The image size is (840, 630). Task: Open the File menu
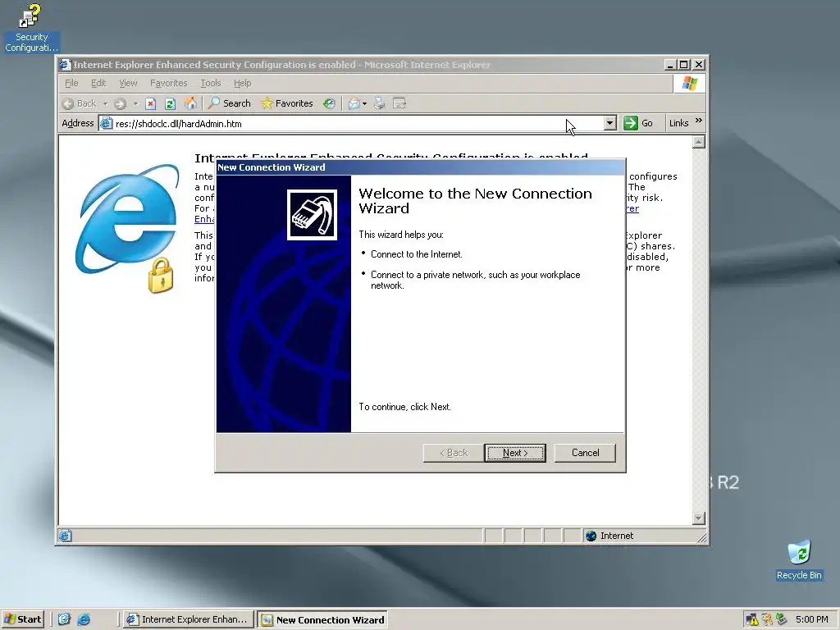point(71,83)
